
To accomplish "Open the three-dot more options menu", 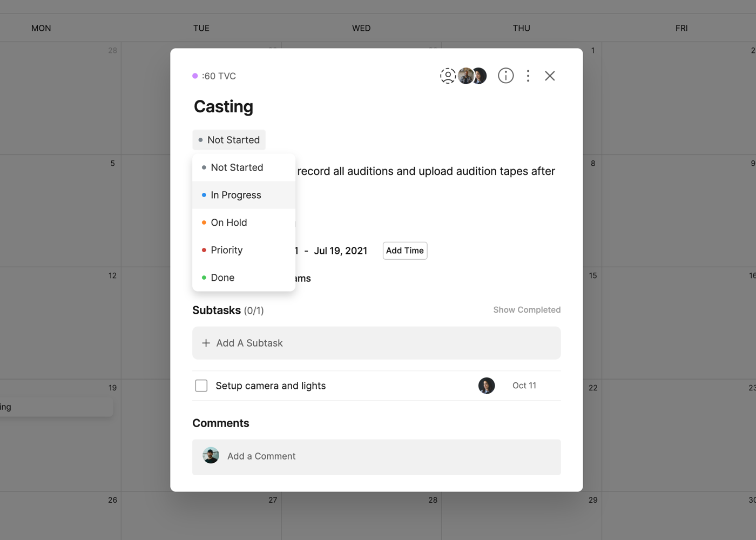I will (528, 76).
